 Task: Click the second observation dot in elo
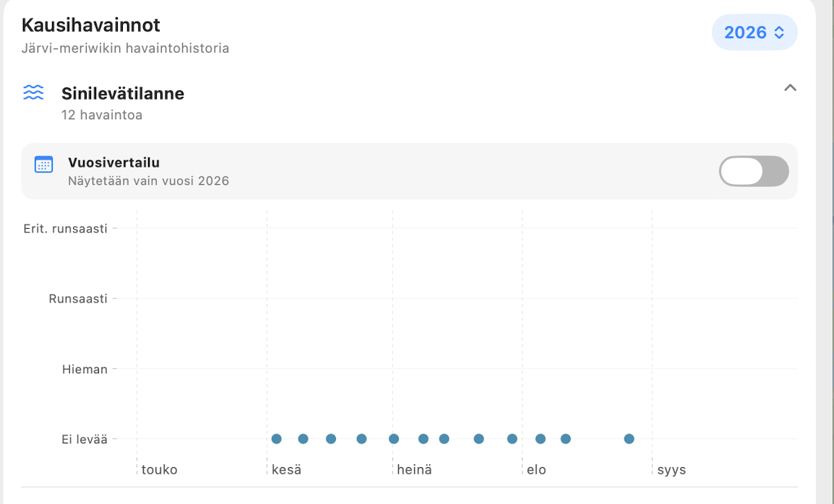tap(566, 438)
